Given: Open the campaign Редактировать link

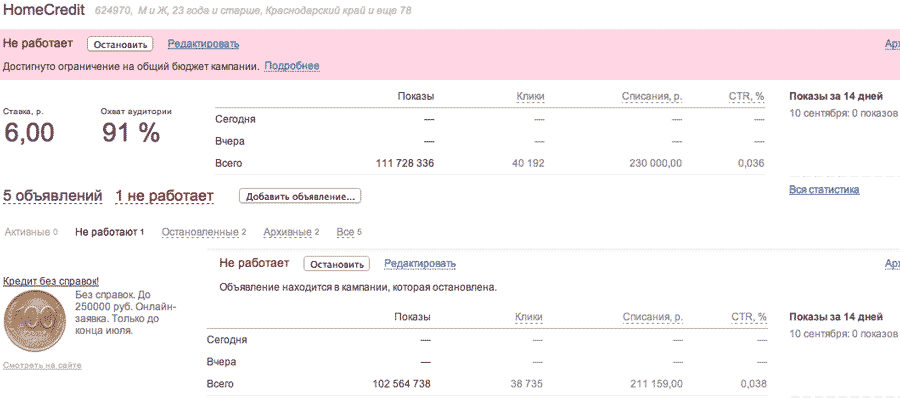Looking at the screenshot, I should pos(203,44).
